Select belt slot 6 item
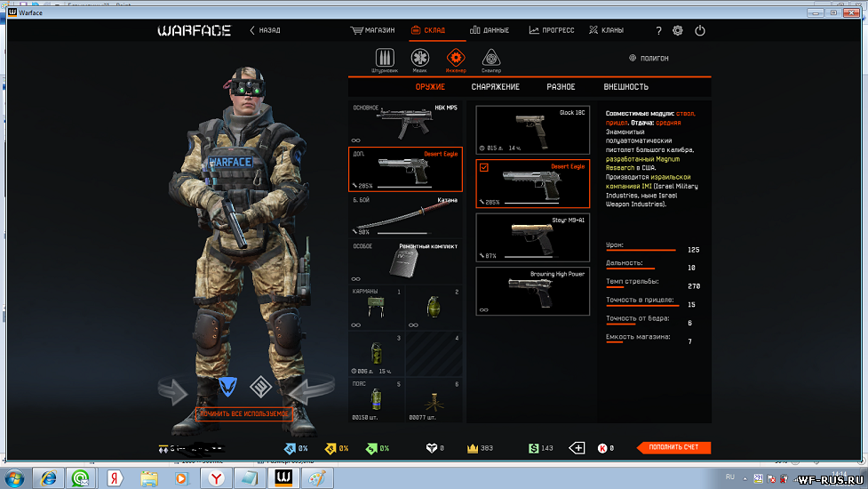 pos(434,400)
